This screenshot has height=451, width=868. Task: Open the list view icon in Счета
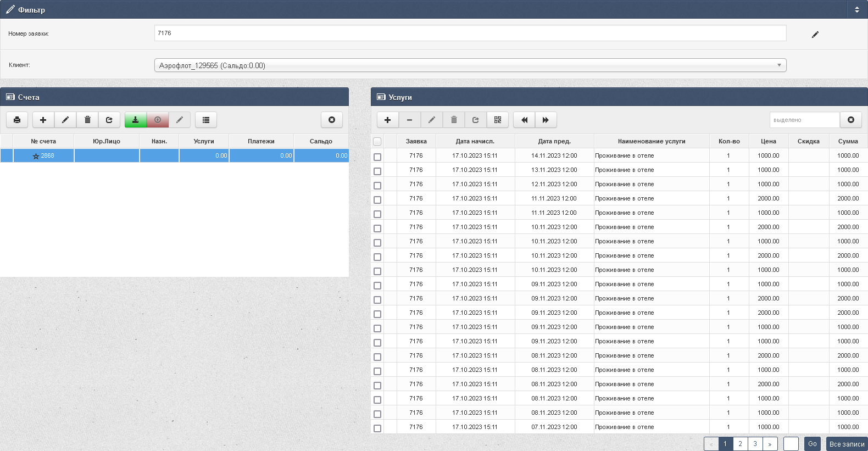[x=206, y=120]
